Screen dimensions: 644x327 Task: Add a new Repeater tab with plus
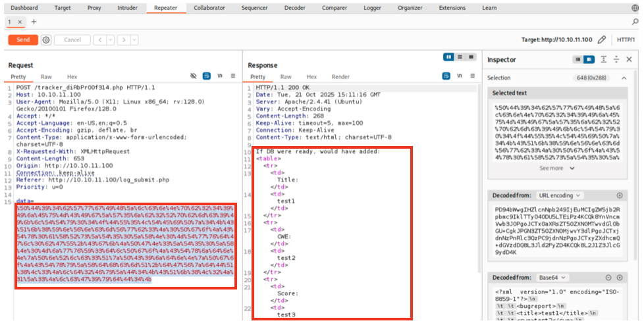[x=34, y=22]
